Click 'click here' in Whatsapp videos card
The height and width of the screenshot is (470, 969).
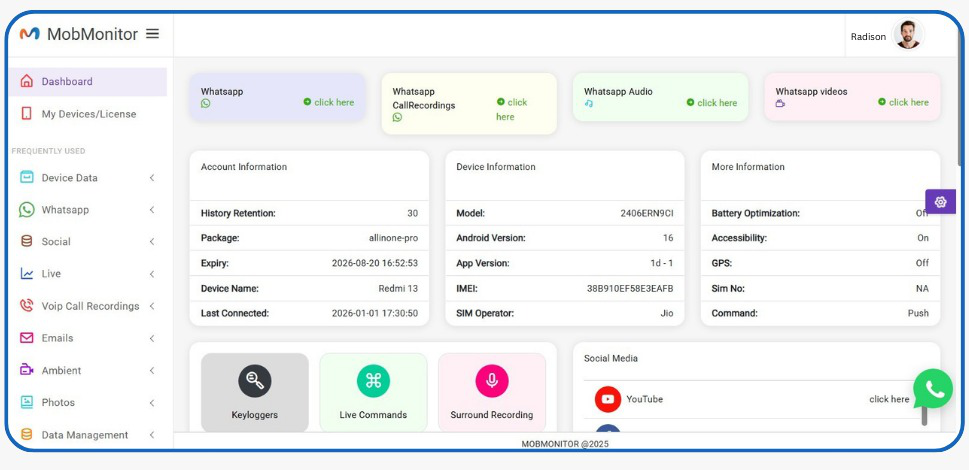click(x=903, y=102)
